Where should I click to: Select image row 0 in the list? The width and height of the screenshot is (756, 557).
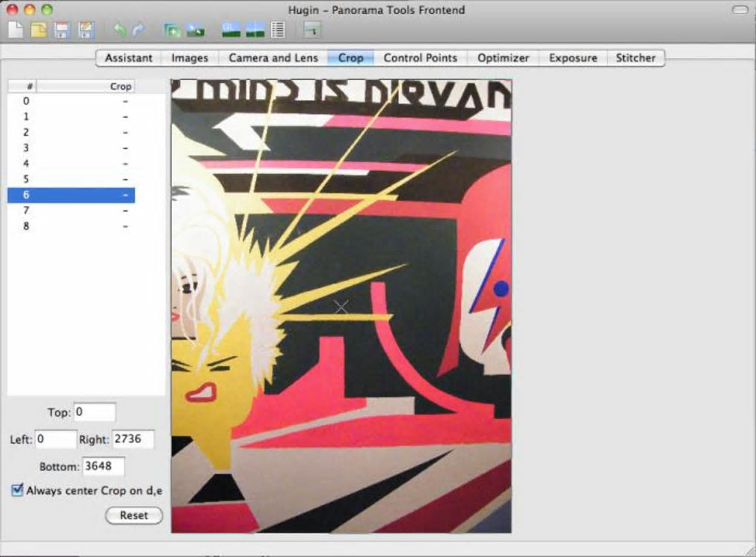tap(71, 101)
